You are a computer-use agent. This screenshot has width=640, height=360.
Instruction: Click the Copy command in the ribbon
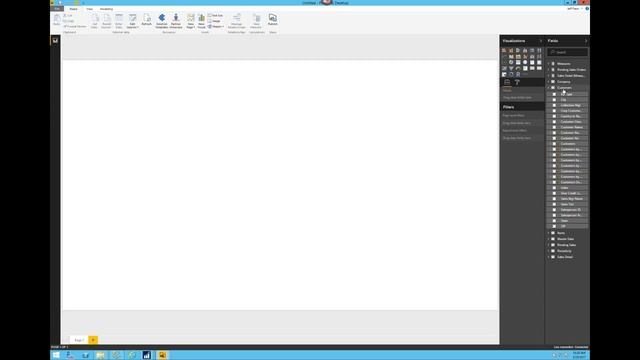[x=69, y=21]
